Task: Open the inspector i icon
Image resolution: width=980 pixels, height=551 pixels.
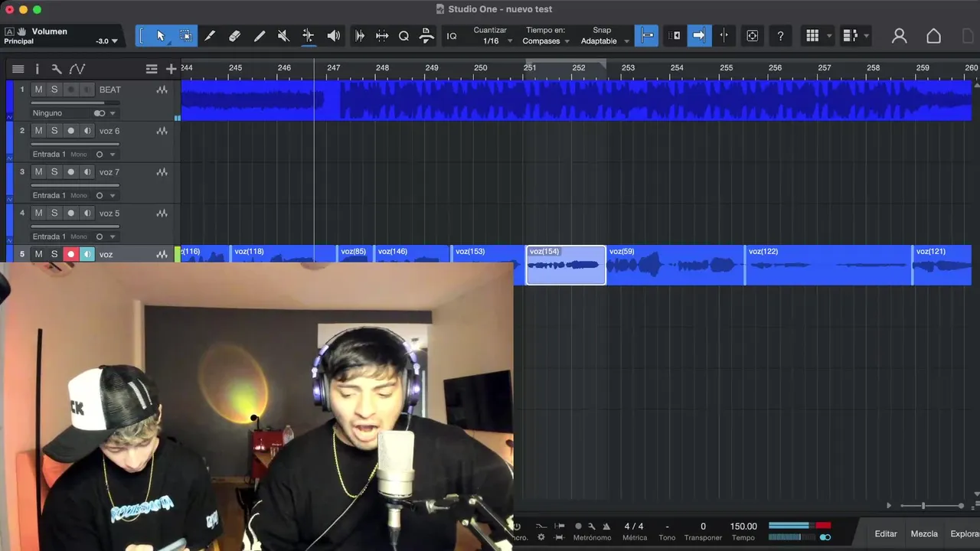Action: [x=37, y=69]
